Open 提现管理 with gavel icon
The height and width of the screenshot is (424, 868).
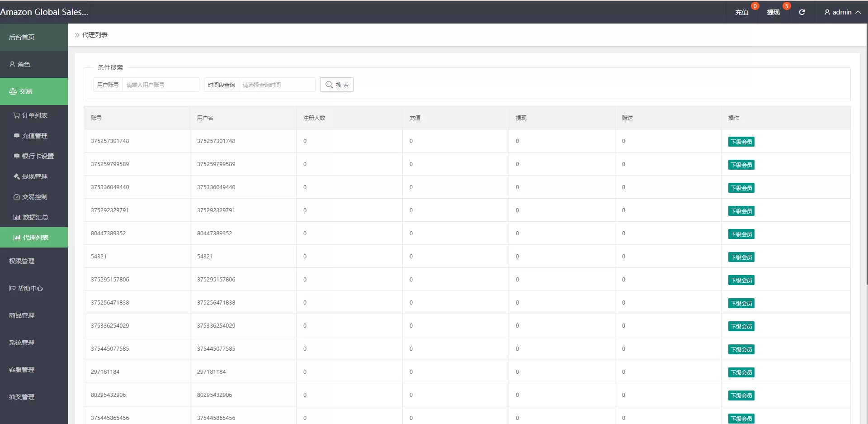tap(34, 176)
